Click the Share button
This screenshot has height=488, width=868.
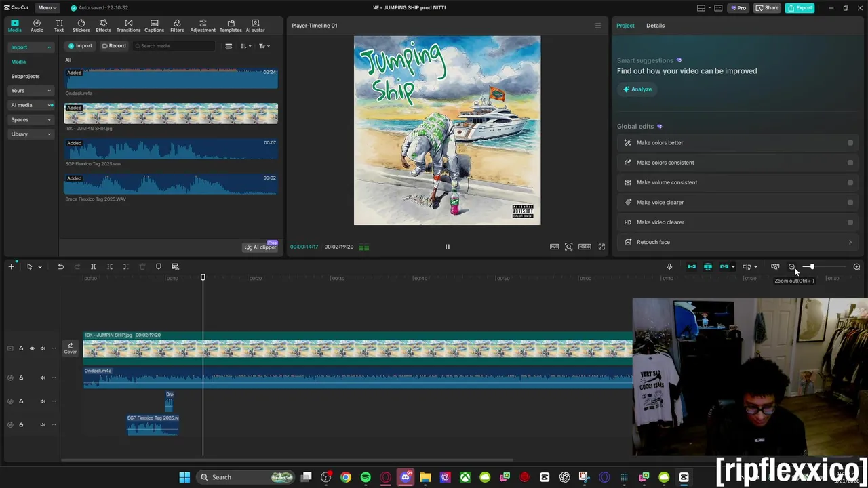coord(767,7)
